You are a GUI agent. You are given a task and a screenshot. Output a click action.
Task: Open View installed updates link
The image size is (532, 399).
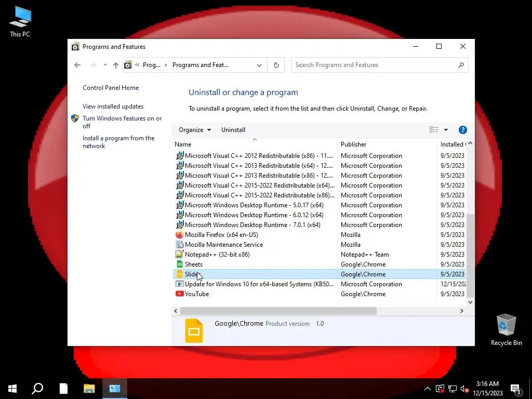pos(113,106)
